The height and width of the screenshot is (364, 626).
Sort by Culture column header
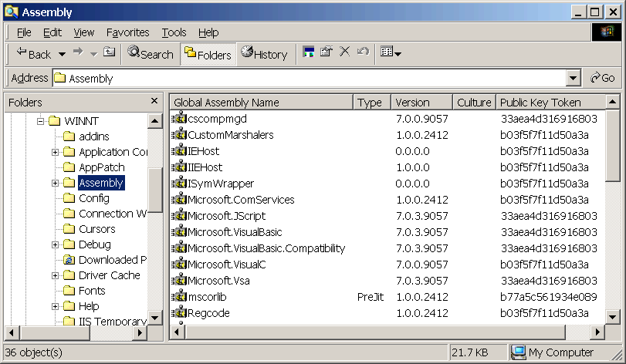(474, 103)
